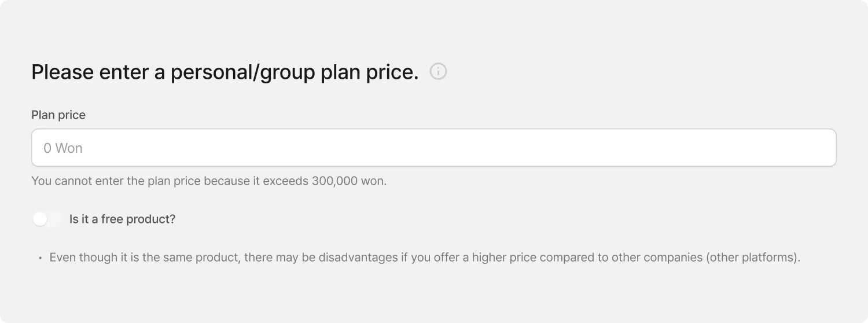Click "300,000 won" in the helper message
Screen dimensions: 868x323
(x=348, y=181)
